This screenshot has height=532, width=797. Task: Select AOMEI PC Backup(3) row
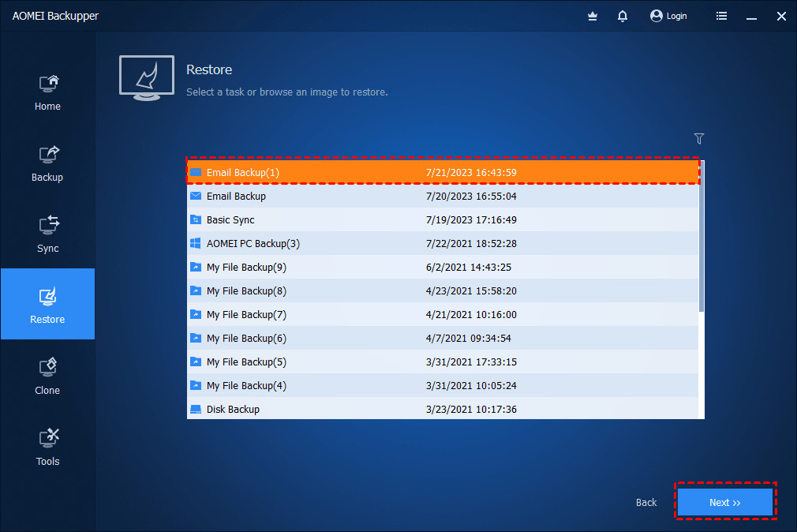click(x=443, y=243)
